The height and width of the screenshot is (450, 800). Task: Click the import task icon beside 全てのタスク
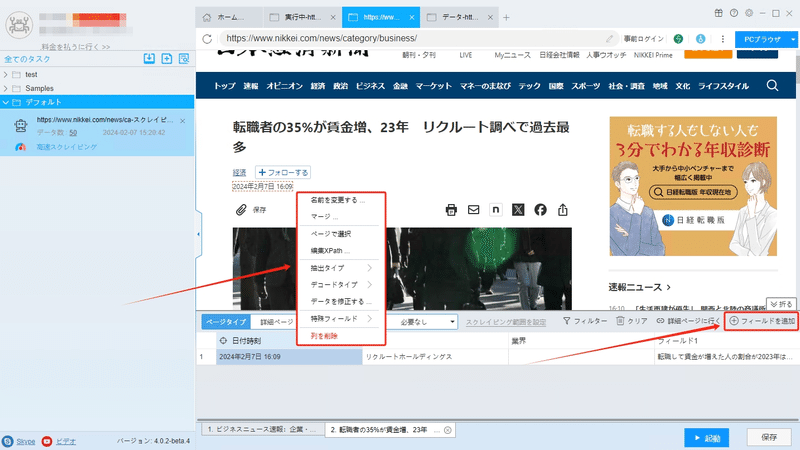coord(149,59)
